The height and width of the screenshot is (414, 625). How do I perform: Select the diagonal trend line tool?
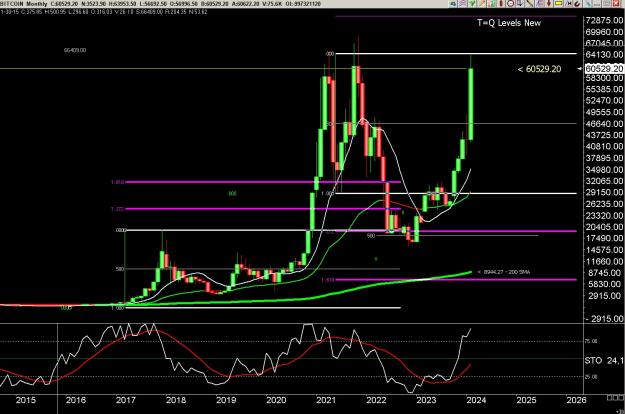pyautogui.click(x=529, y=4)
